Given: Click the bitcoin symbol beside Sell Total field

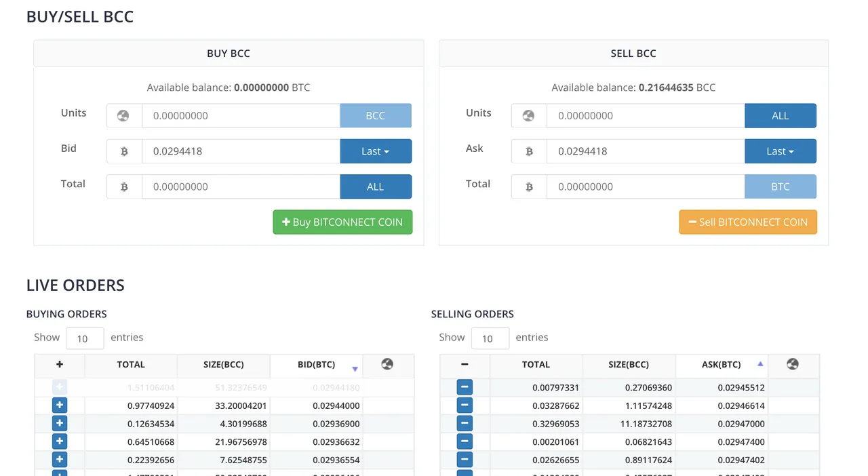Looking at the screenshot, I should (529, 186).
